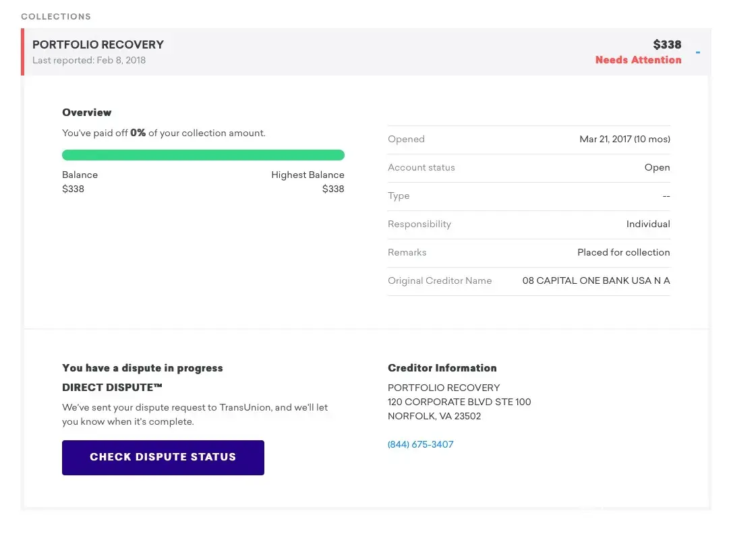
Task: Click the green collection progress bar
Action: 203,155
